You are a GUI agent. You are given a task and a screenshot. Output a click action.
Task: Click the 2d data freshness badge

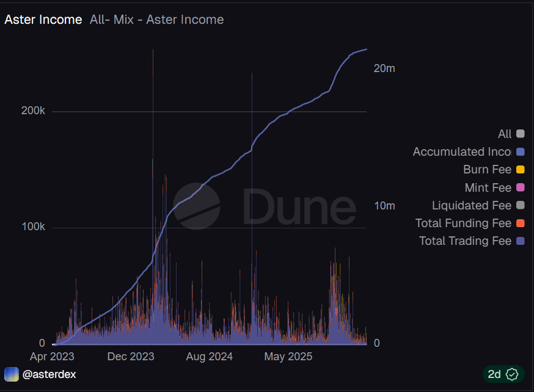pos(503,374)
